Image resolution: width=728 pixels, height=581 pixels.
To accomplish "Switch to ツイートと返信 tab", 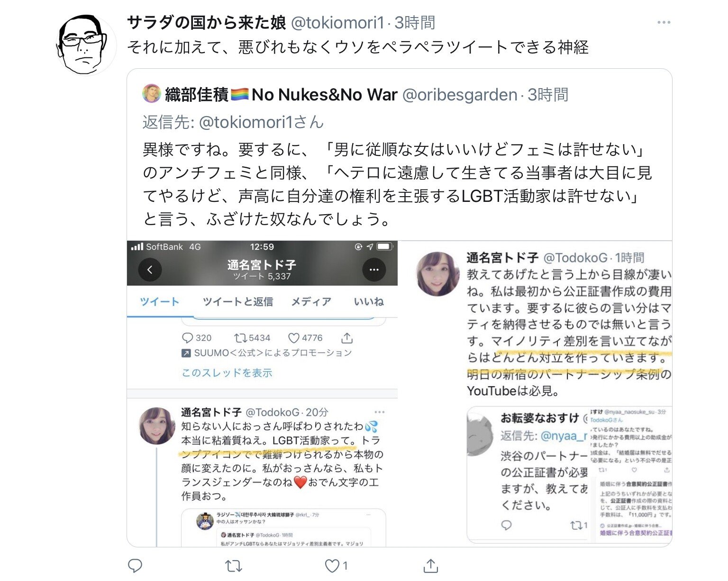I will click(237, 302).
